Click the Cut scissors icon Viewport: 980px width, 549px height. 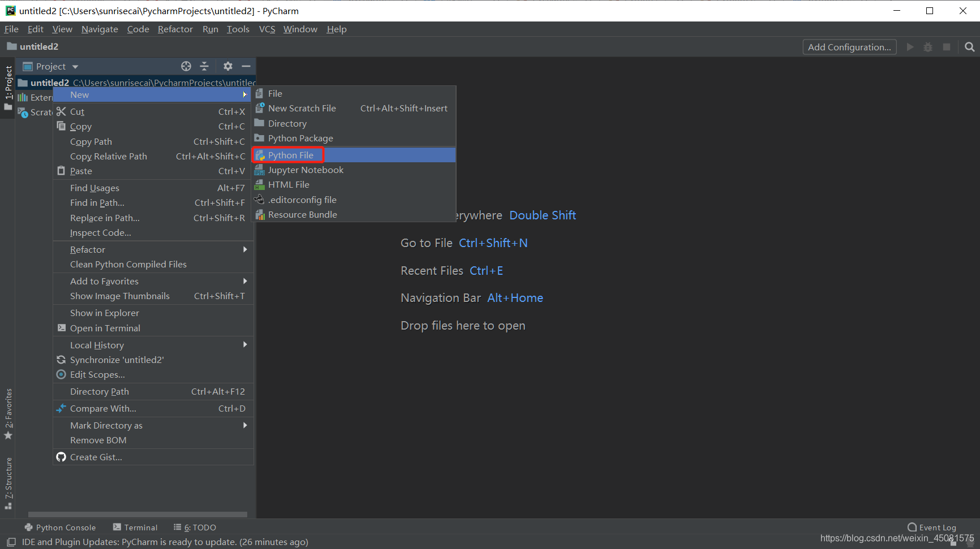(61, 111)
